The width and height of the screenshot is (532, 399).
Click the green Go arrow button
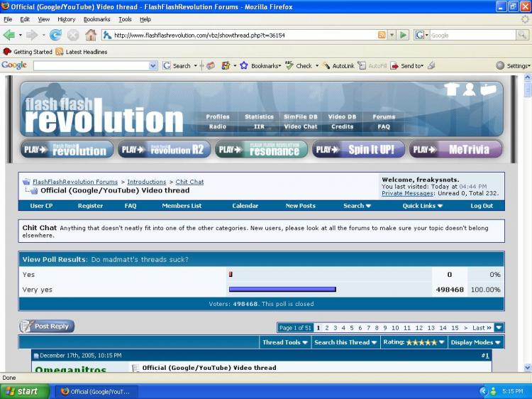(x=404, y=35)
